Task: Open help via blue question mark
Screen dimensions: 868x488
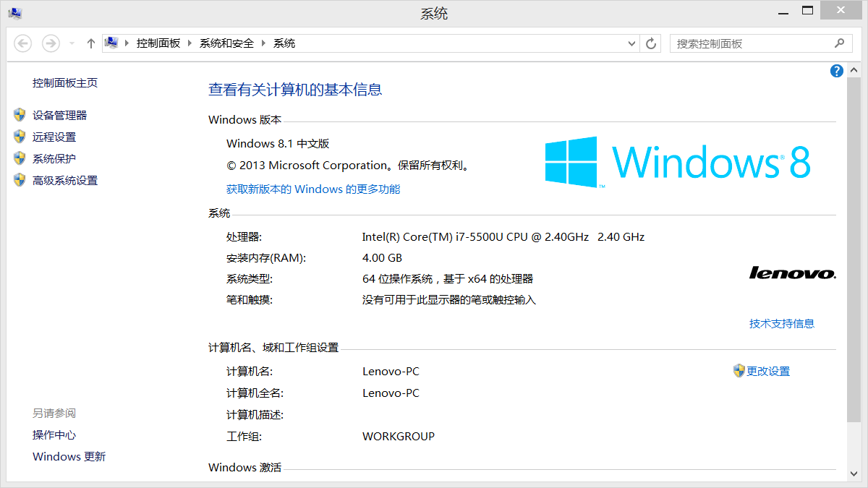Action: 837,71
